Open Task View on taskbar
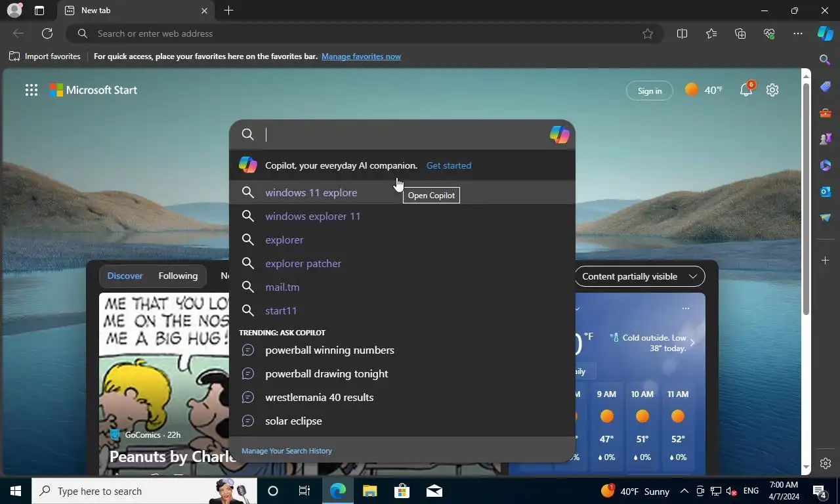840x504 pixels. click(304, 491)
